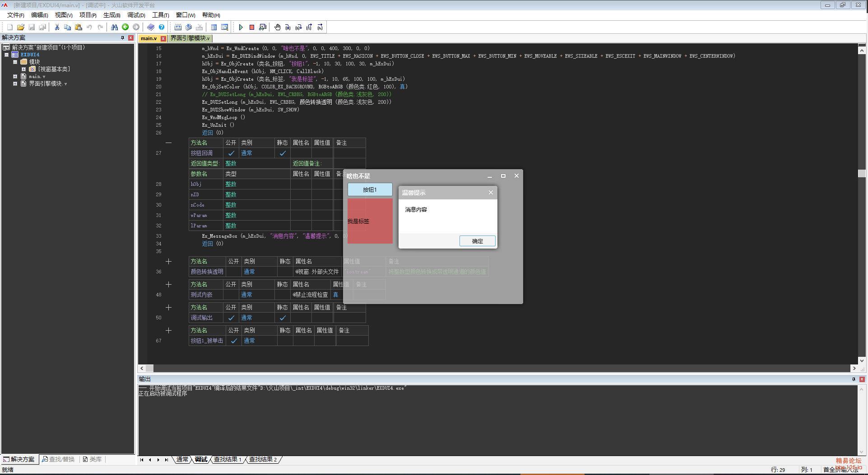Click the blue help question mark icon

162,28
